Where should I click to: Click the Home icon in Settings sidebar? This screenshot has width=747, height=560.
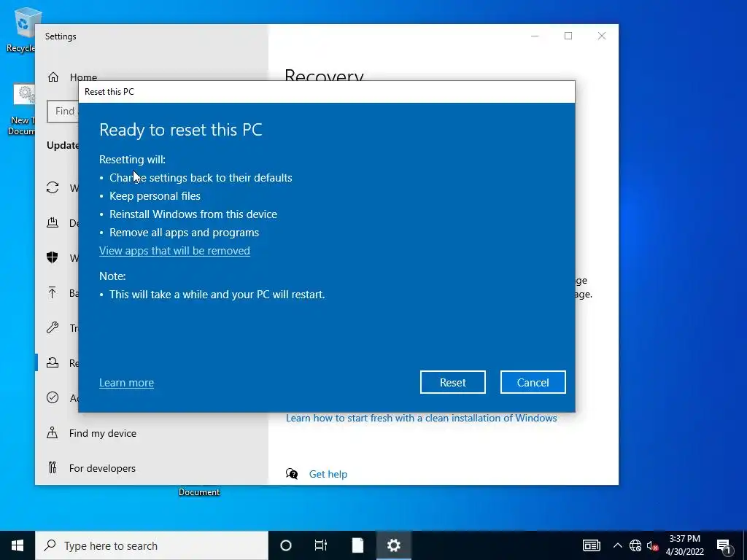53,77
